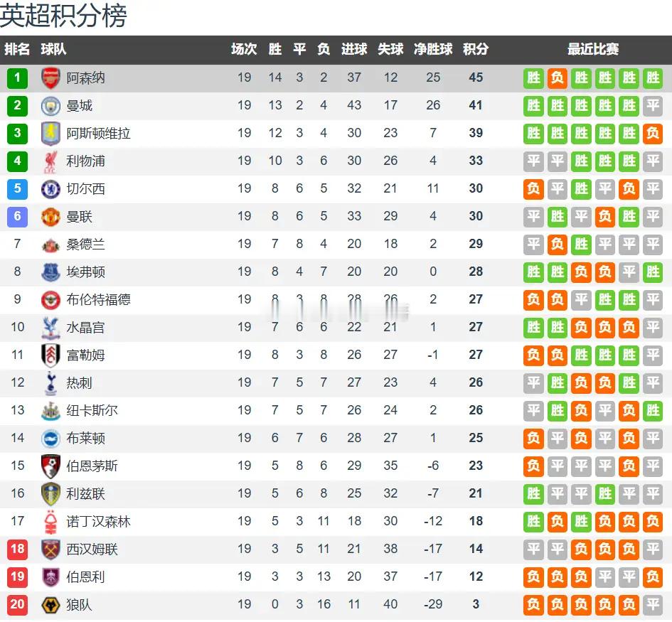This screenshot has width=672, height=622.
Task: Click the green rank 1 badge
Action: pyautogui.click(x=18, y=78)
